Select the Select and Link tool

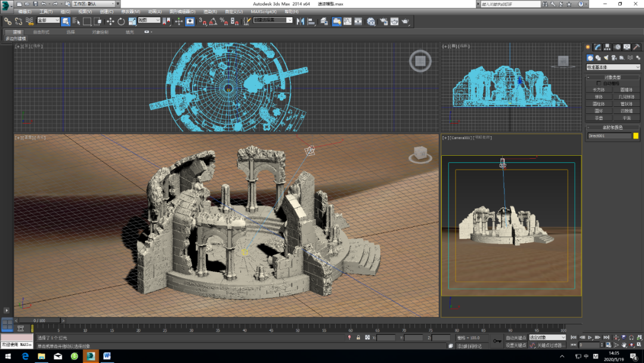pos(8,21)
